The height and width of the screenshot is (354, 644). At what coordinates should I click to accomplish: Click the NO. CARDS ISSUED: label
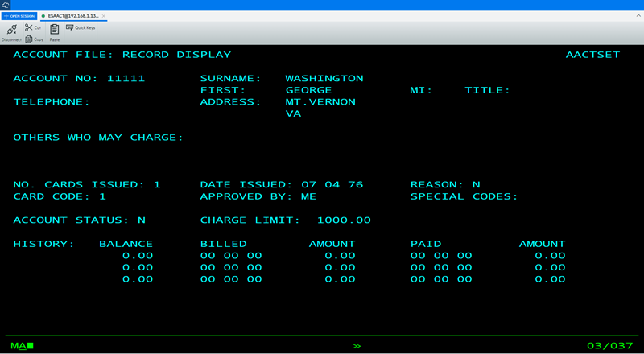pyautogui.click(x=79, y=185)
